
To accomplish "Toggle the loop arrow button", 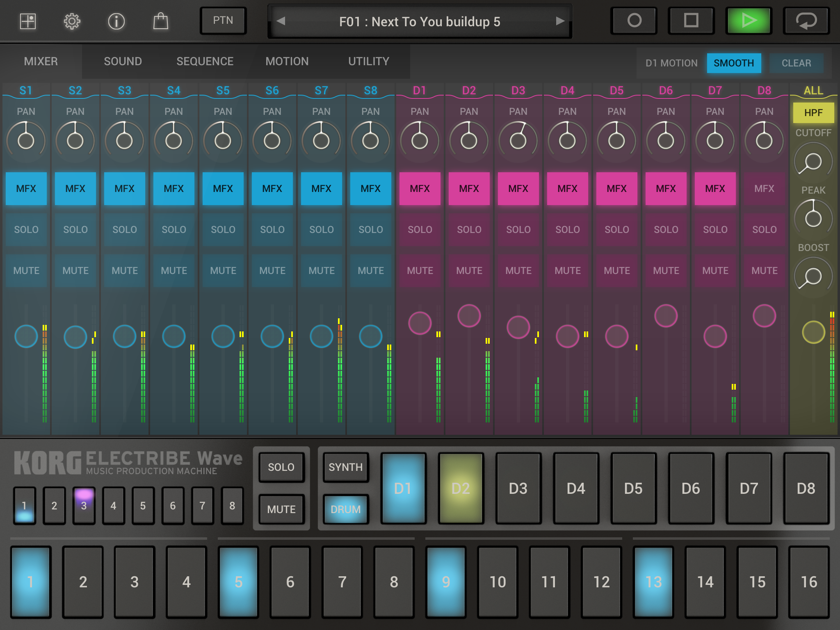I will 806,21.
